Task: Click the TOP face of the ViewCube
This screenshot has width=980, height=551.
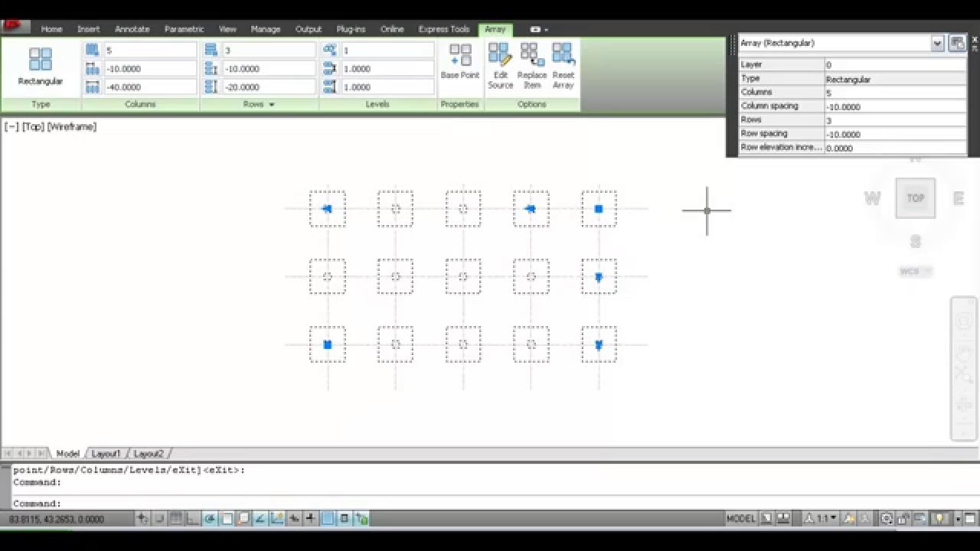Action: pyautogui.click(x=916, y=198)
